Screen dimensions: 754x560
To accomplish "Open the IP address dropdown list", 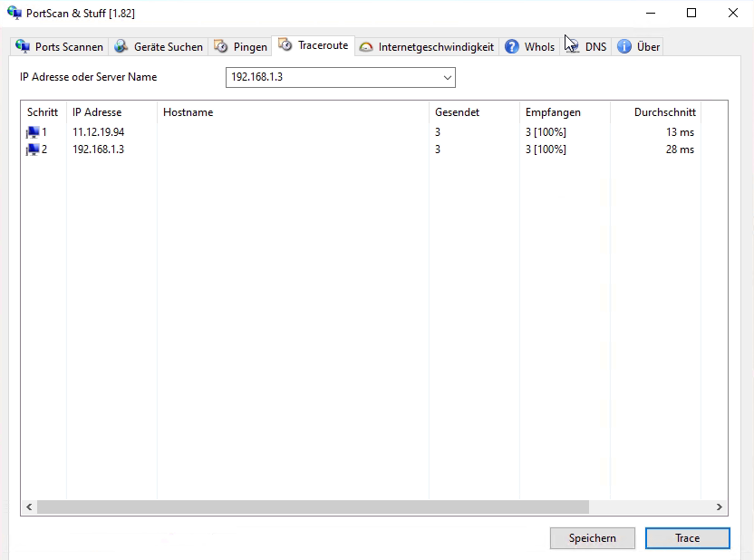I will pyautogui.click(x=447, y=78).
